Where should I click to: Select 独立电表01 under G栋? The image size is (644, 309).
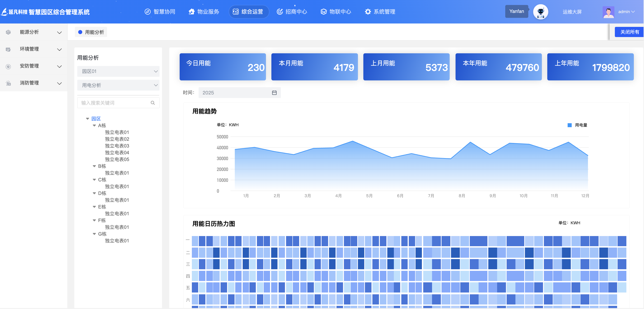tap(117, 241)
